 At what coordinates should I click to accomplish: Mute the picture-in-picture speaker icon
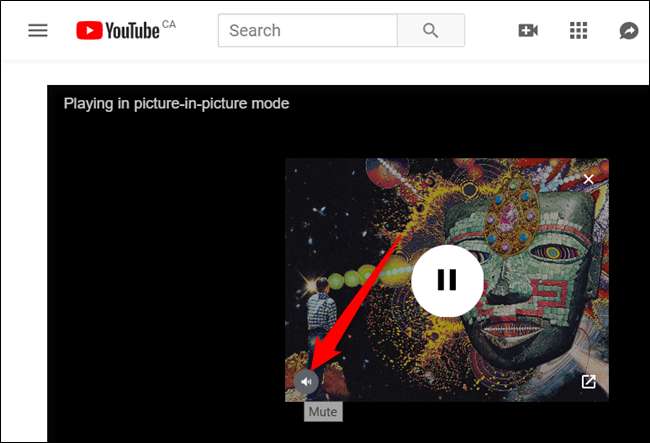(306, 382)
